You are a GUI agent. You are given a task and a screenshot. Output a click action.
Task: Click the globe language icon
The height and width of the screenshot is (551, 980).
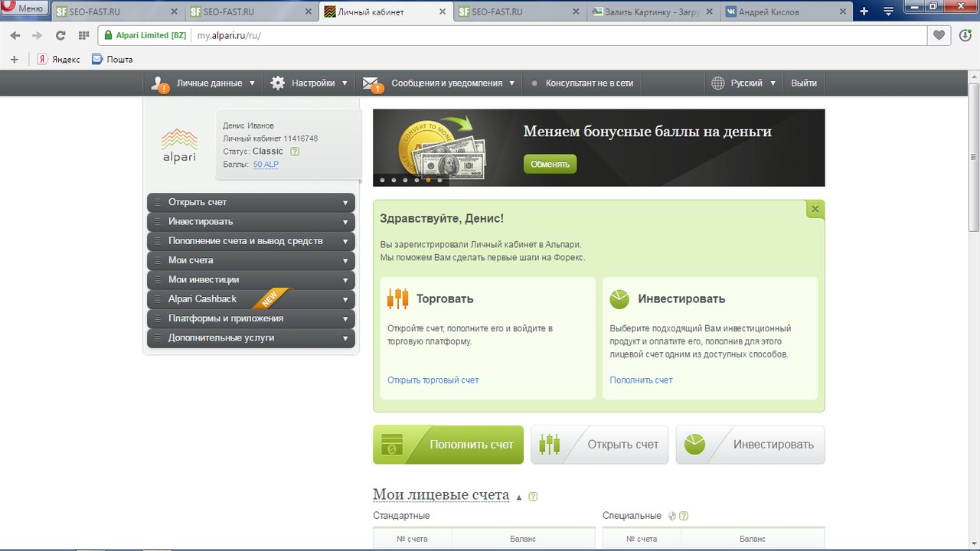pyautogui.click(x=718, y=83)
